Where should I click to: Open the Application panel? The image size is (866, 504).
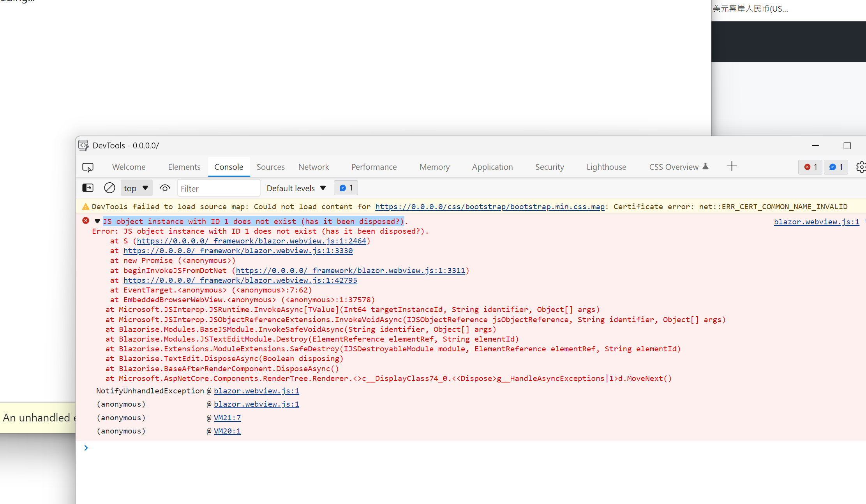point(492,167)
